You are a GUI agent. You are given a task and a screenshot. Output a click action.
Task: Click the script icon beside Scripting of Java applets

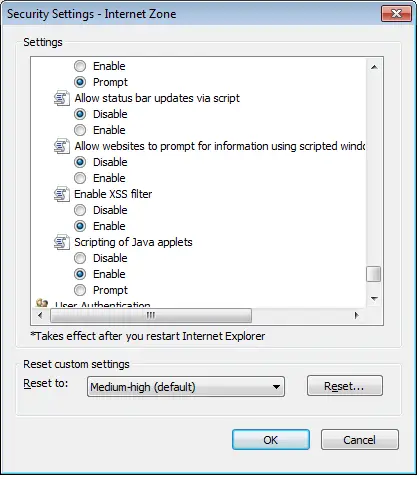(x=62, y=242)
